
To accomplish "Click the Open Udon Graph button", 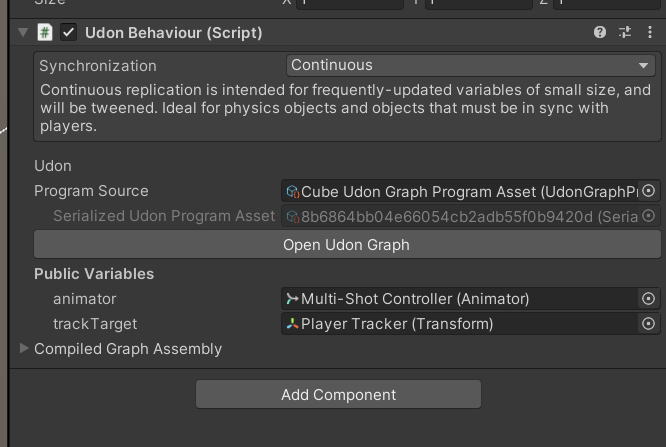I will [346, 244].
